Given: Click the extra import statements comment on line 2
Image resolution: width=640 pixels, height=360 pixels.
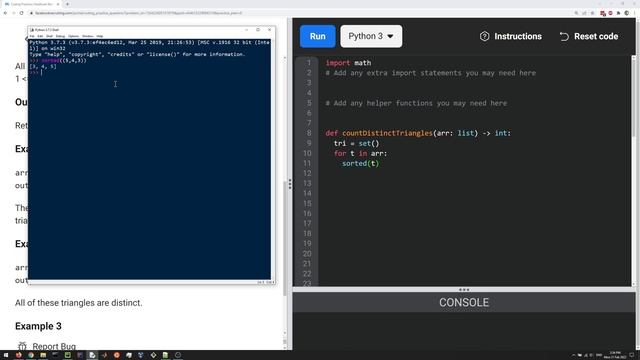Looking at the screenshot, I should (x=431, y=73).
